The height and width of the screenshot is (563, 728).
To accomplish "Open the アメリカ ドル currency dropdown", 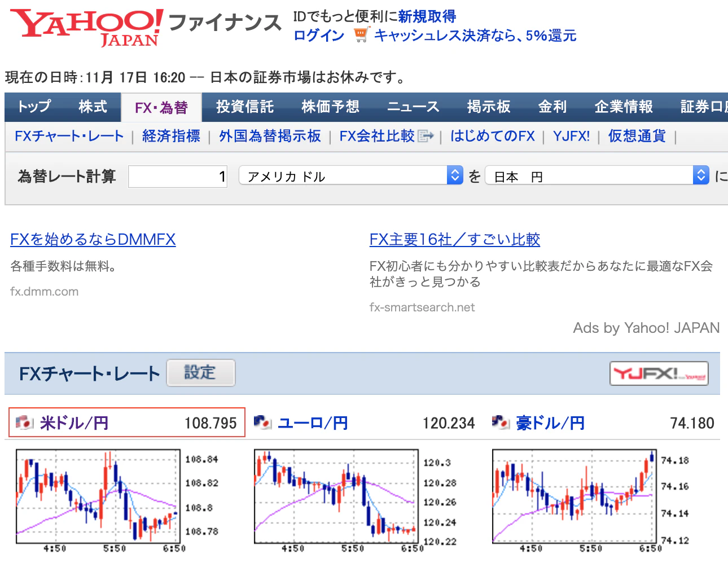I will [x=351, y=175].
